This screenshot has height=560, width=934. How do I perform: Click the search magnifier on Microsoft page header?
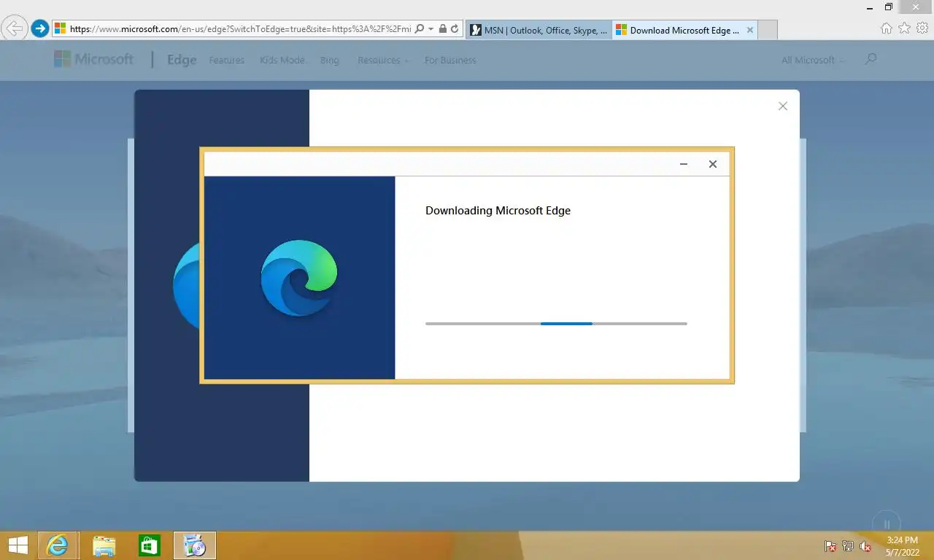click(871, 59)
